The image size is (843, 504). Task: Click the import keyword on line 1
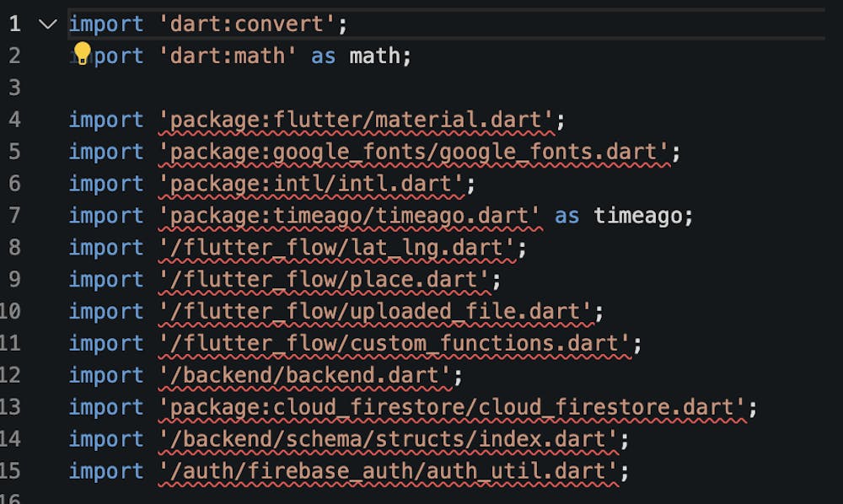106,24
